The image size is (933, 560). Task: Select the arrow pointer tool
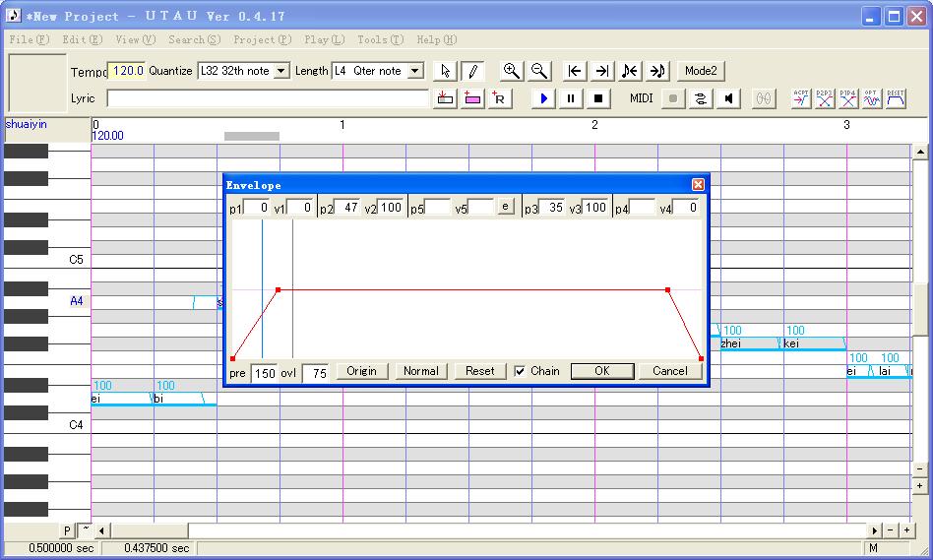[x=445, y=71]
